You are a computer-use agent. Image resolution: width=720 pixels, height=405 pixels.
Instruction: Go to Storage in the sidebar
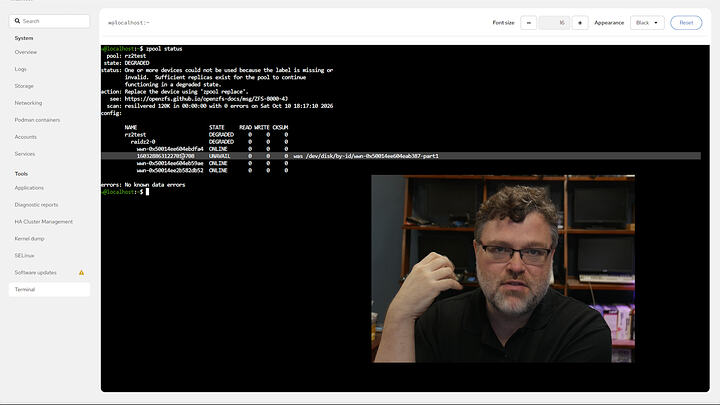24,86
